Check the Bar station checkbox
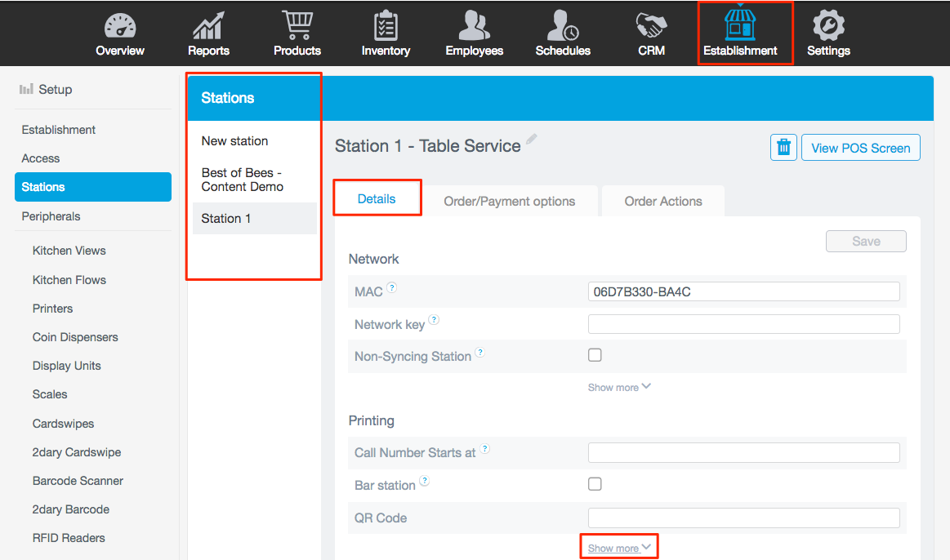 click(x=595, y=483)
